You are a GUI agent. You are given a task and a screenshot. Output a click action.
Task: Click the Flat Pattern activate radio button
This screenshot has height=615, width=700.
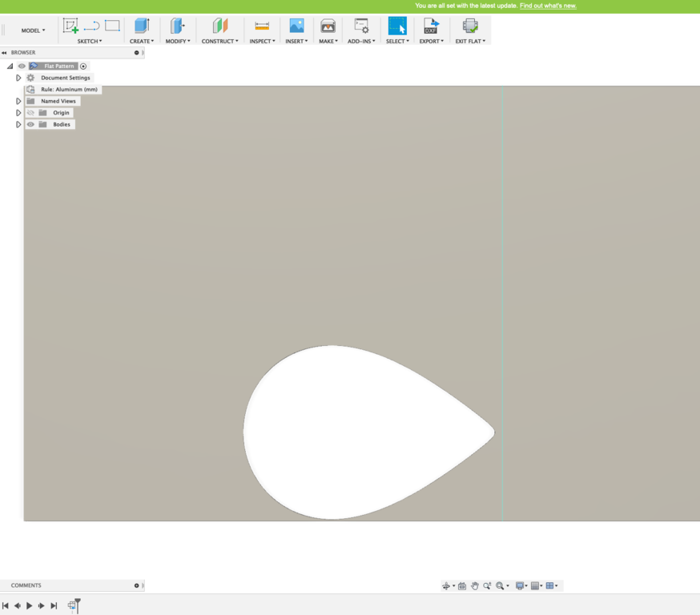click(83, 66)
